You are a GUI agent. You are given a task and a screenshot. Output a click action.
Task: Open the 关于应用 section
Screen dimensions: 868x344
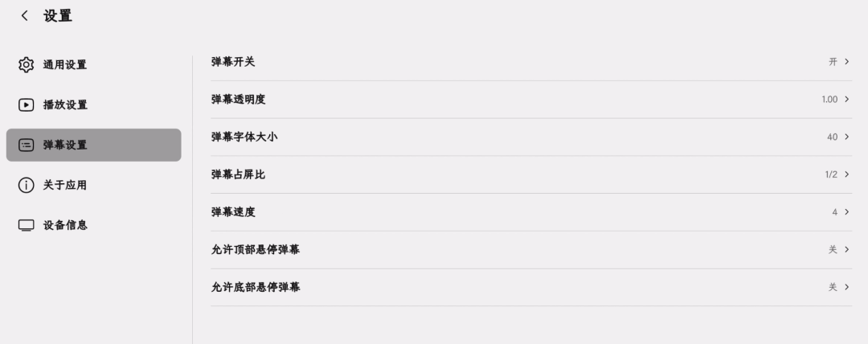pos(65,185)
